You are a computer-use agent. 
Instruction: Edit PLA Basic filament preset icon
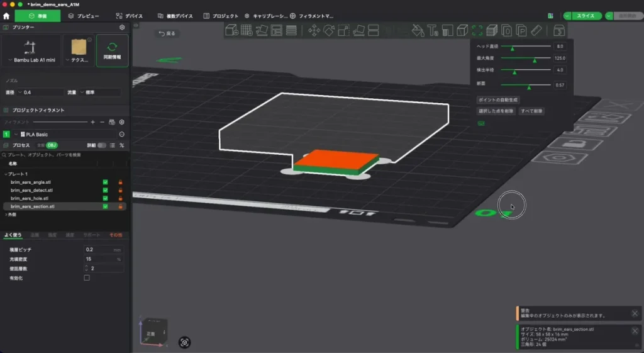121,135
